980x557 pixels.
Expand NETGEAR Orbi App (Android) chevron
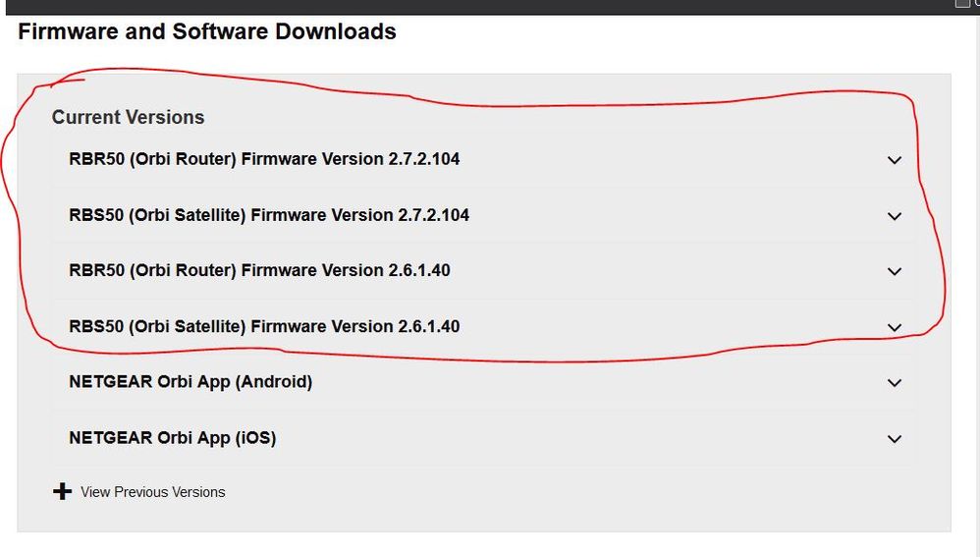pos(894,383)
